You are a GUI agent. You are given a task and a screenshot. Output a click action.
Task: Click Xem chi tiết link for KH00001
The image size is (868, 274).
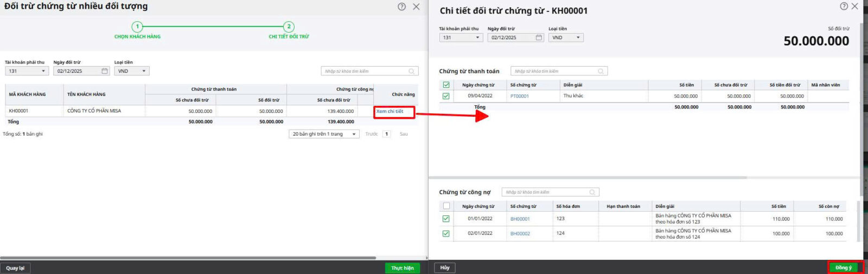point(390,111)
